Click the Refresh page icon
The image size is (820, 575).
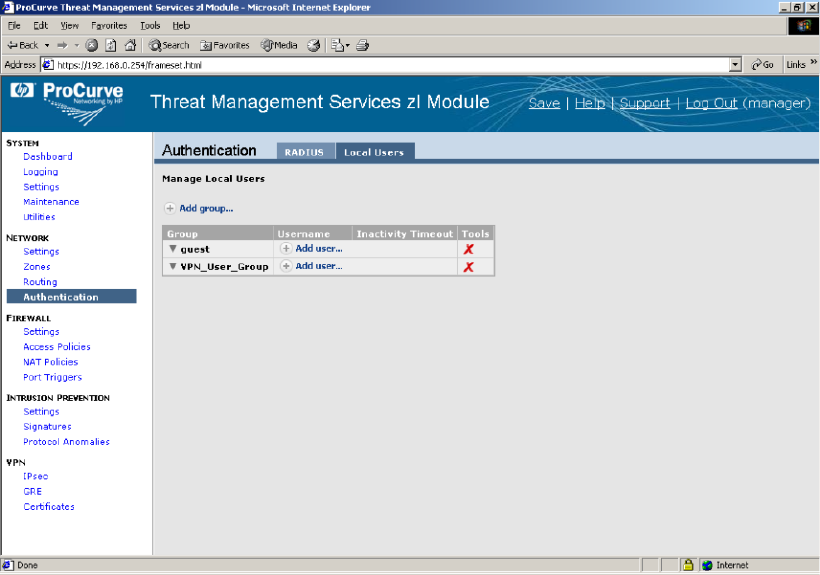[x=111, y=45]
